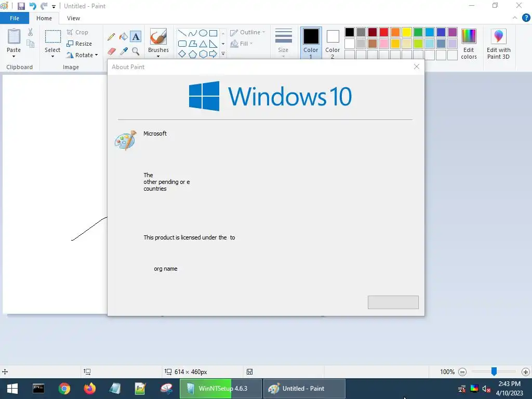Open the Size line thickness dropdown
Image resolution: width=532 pixels, height=399 pixels.
point(283,43)
